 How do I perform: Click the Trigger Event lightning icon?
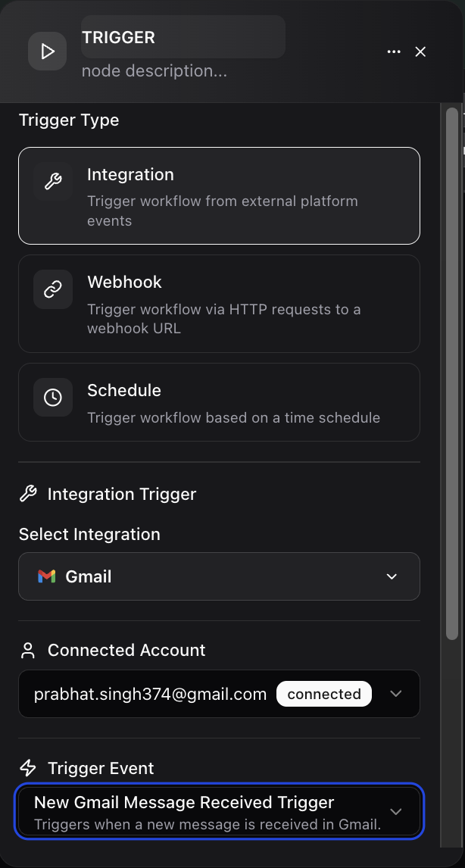[28, 768]
